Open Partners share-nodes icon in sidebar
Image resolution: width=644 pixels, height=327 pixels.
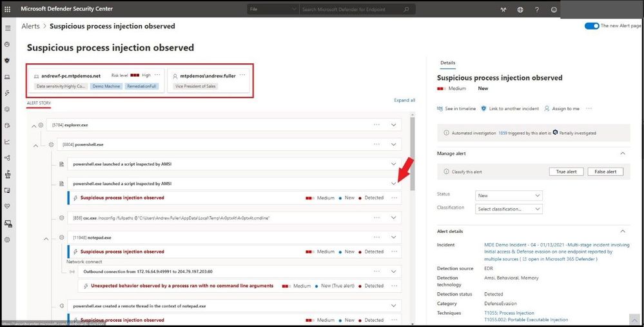click(7, 158)
